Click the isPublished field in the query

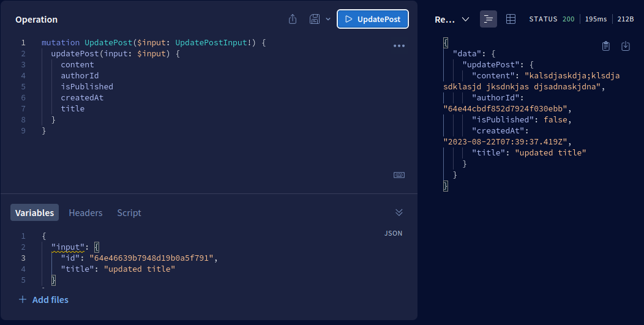[x=87, y=87]
